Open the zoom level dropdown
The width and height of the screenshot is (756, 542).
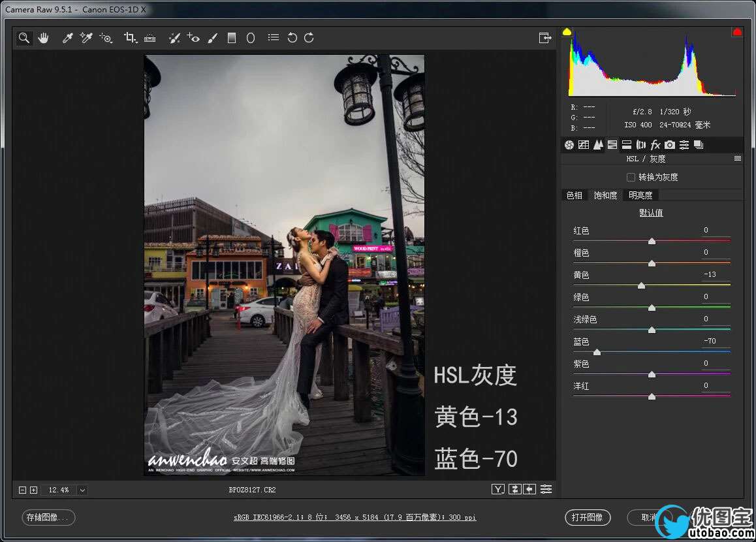click(x=83, y=490)
